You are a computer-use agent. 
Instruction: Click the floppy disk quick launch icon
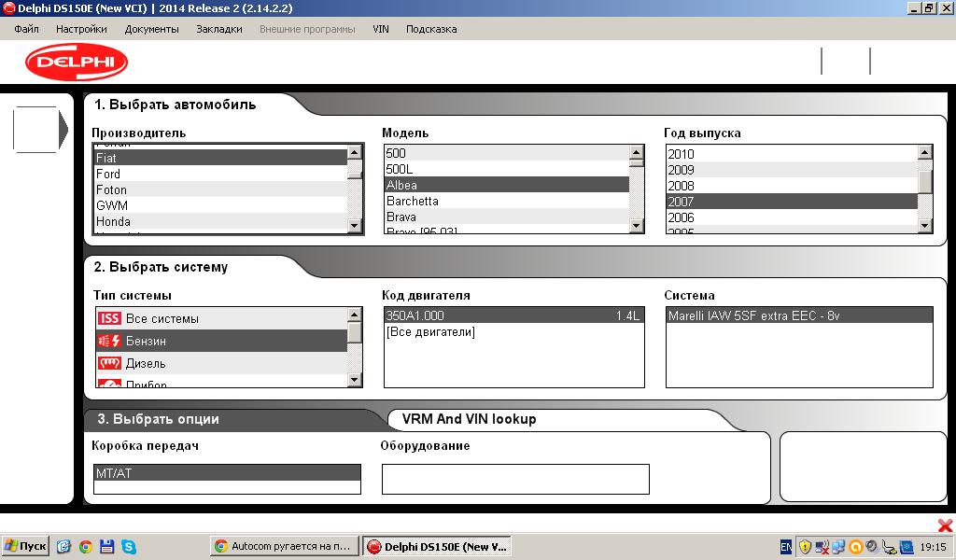[x=107, y=547]
